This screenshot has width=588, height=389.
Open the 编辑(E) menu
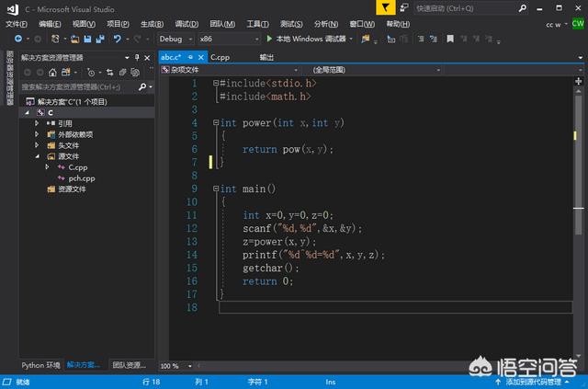pos(50,24)
